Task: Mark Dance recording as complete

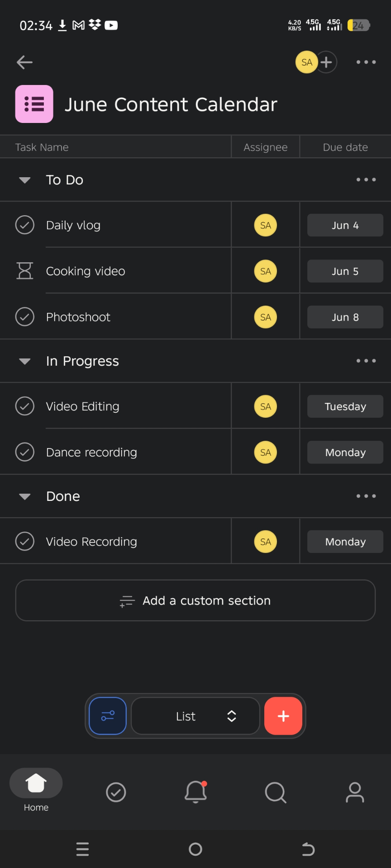Action: pos(25,452)
